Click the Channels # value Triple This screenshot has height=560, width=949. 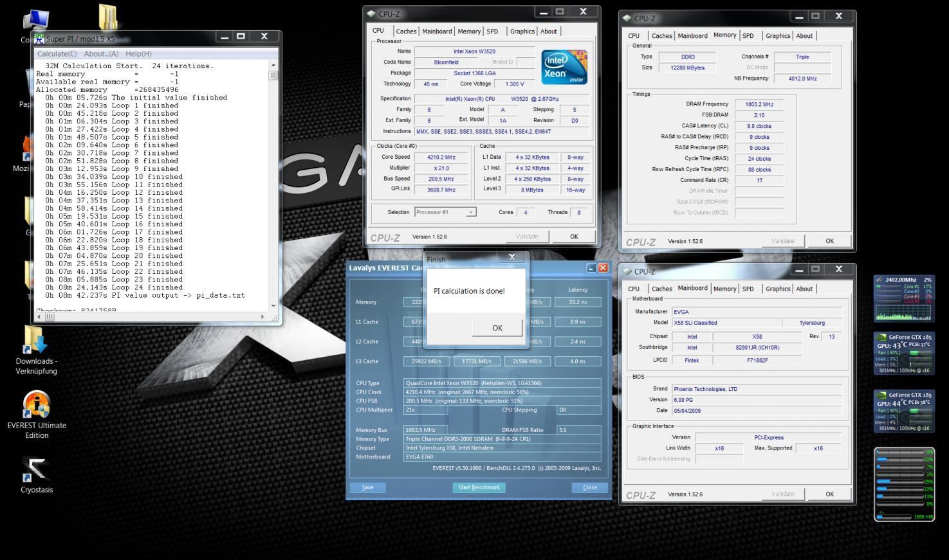(802, 57)
